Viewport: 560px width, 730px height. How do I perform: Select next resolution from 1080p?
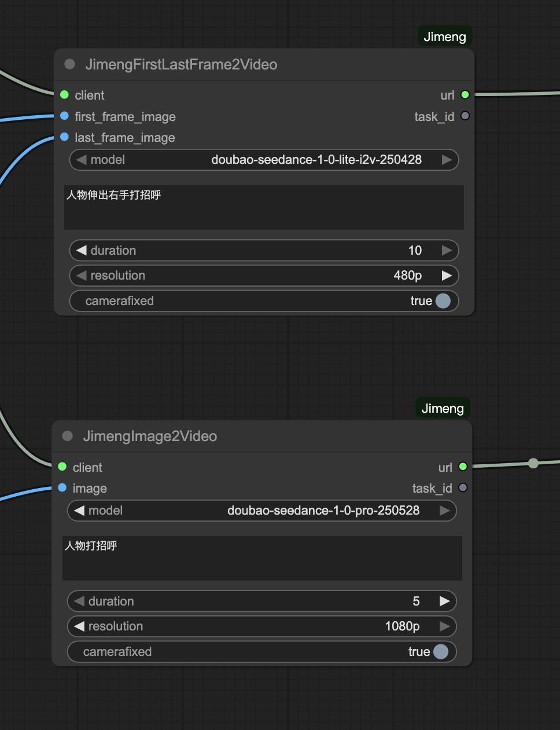[444, 626]
